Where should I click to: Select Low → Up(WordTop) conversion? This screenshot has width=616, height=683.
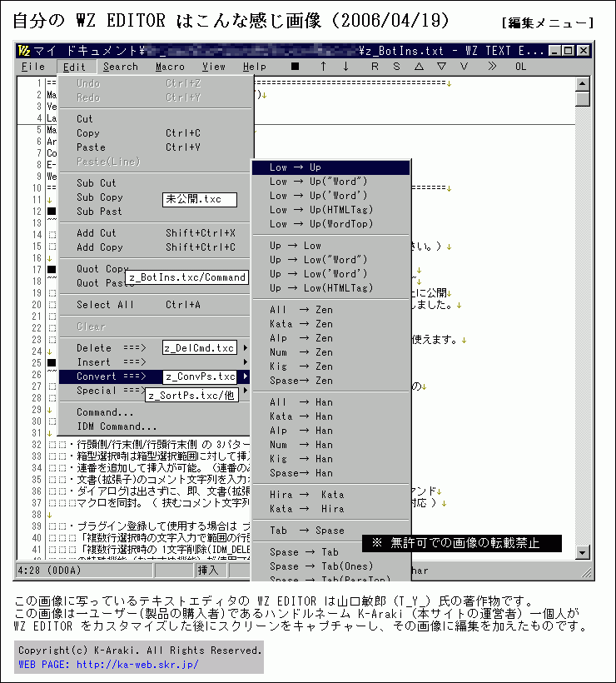[x=330, y=224]
